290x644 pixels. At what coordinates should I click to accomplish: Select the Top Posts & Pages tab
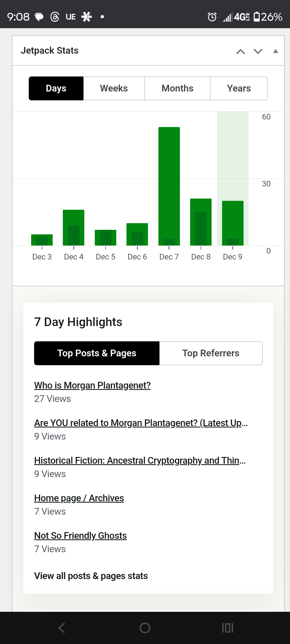pos(97,353)
